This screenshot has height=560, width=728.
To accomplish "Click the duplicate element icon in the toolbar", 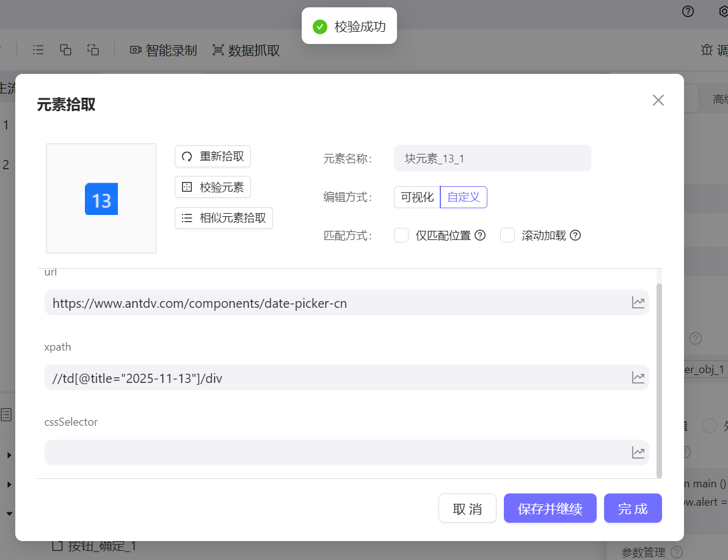I will click(65, 49).
